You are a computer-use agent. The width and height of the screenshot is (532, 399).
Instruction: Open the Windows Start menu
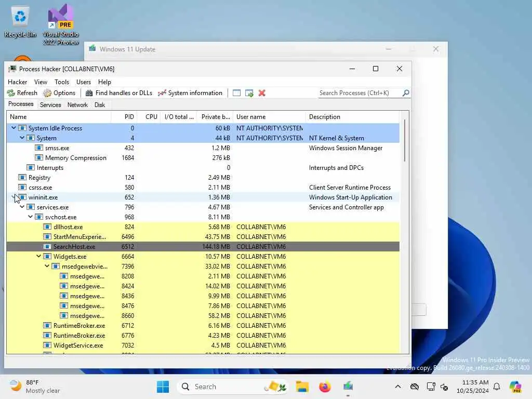(x=163, y=387)
